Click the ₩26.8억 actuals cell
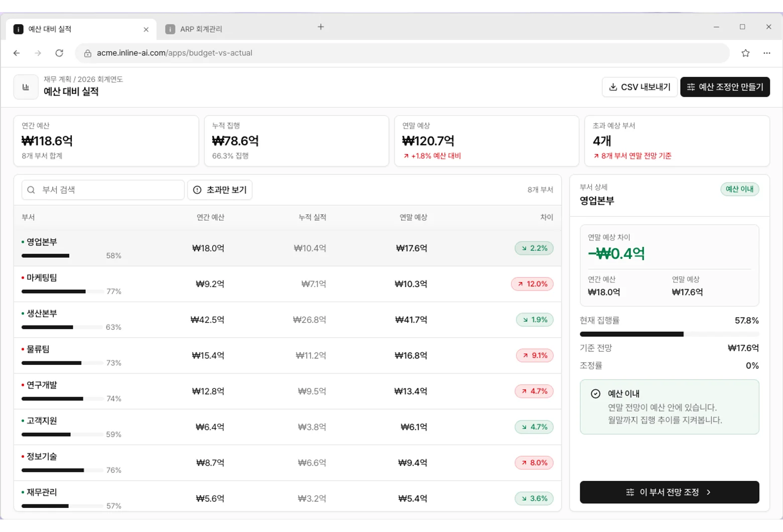Viewport: 783px width, 532px height. point(310,320)
